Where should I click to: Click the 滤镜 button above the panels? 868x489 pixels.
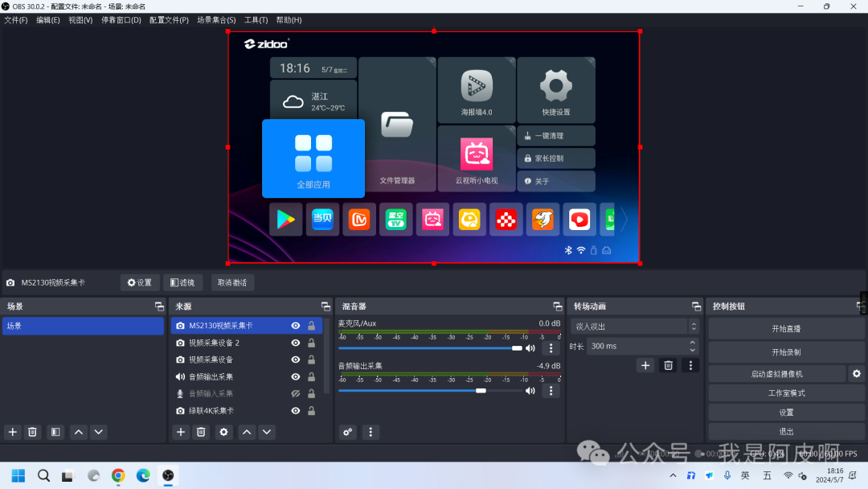(x=183, y=282)
